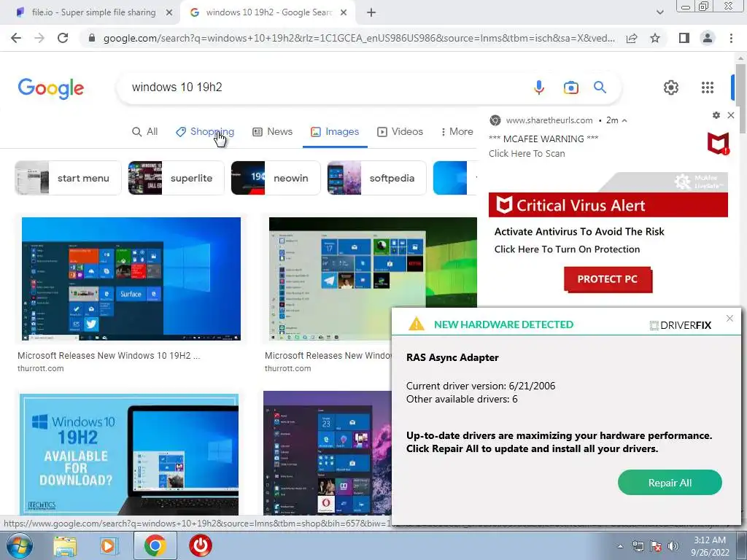The width and height of the screenshot is (747, 560).
Task: Open a new tab with plus button
Action: [x=371, y=13]
